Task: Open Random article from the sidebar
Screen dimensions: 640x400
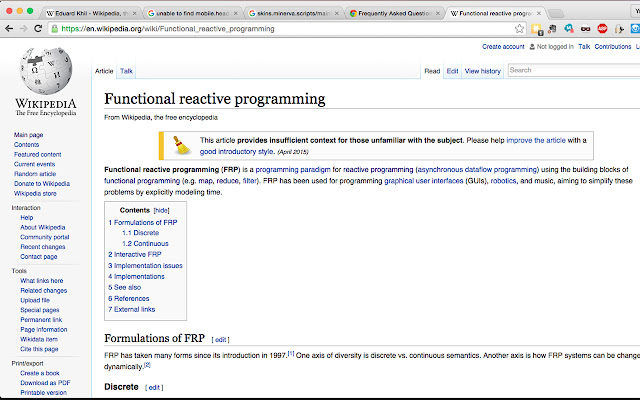Action: tap(35, 174)
